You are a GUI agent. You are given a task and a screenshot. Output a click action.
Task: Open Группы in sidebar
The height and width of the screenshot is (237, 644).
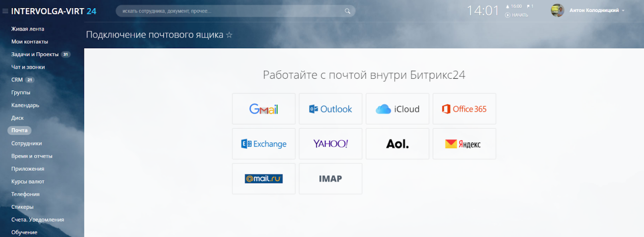[x=21, y=92]
